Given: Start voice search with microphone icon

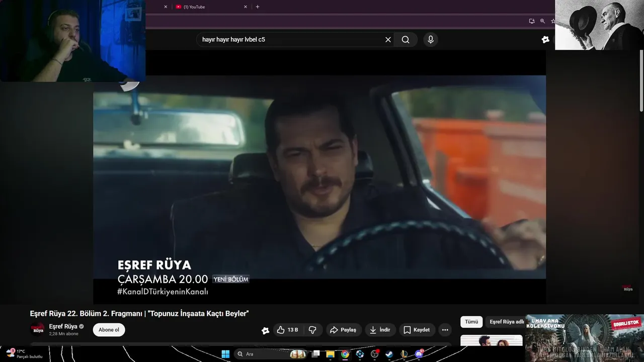Looking at the screenshot, I should click(430, 40).
